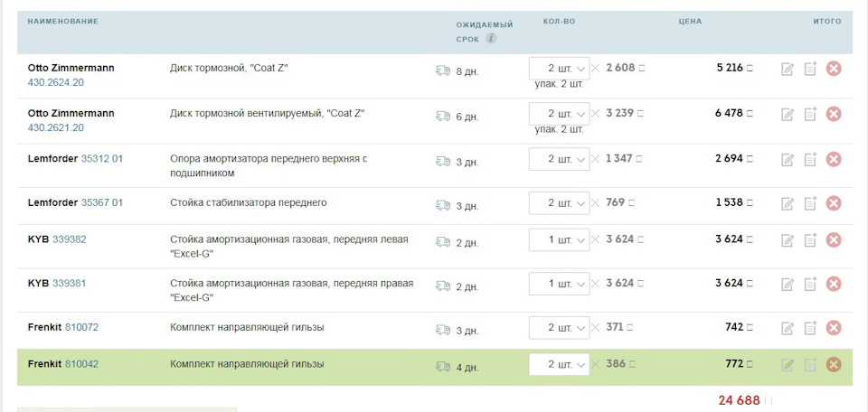The height and width of the screenshot is (412, 868).
Task: Click the highlighted Frenkit 810042 row description
Action: pos(247,364)
